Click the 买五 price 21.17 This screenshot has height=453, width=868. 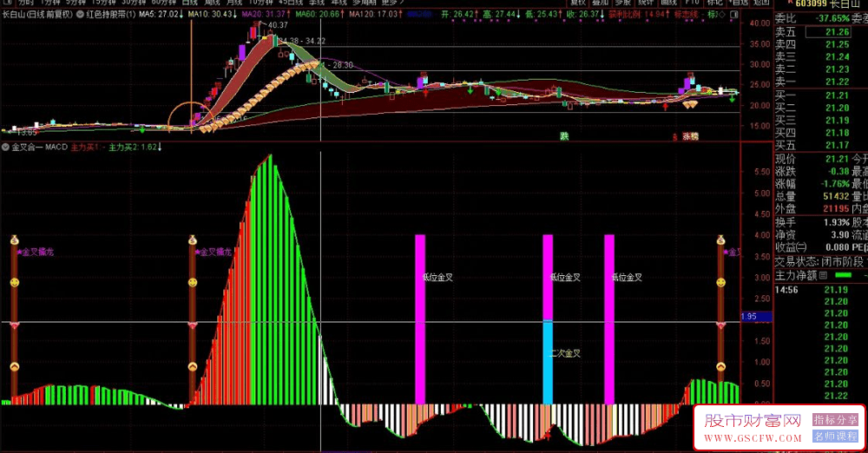(837, 145)
